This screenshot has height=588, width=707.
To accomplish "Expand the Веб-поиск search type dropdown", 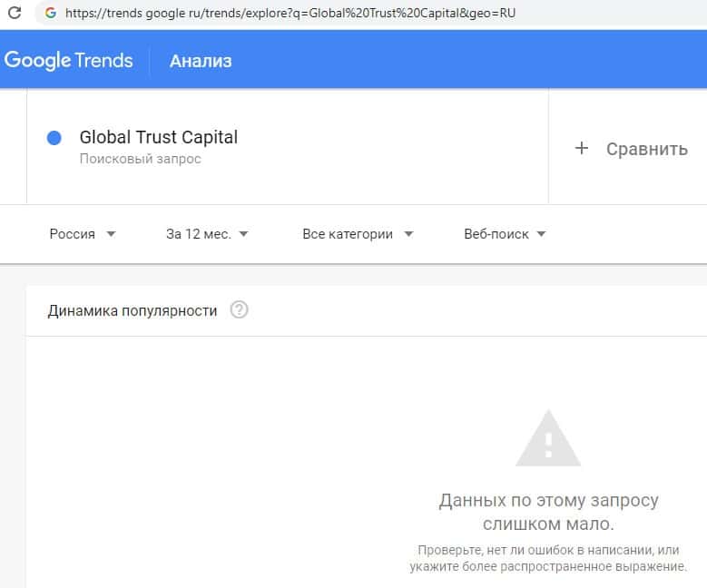I will (505, 234).
